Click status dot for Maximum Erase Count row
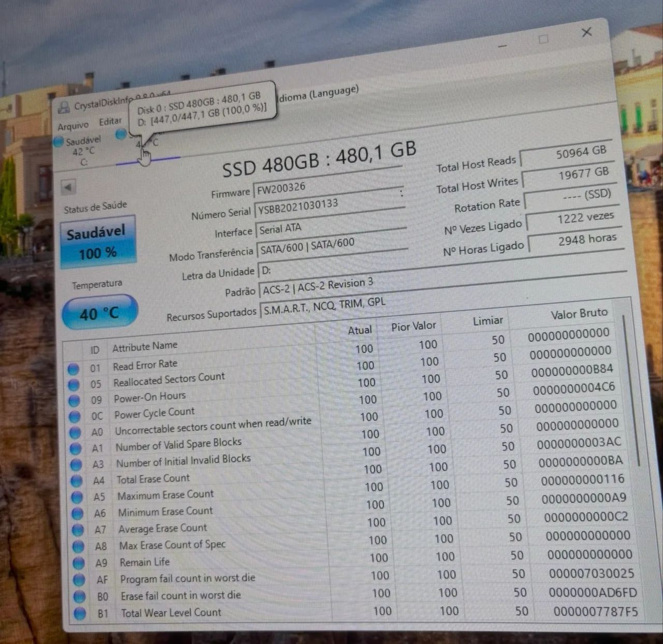The height and width of the screenshot is (644, 663). pyautogui.click(x=77, y=497)
